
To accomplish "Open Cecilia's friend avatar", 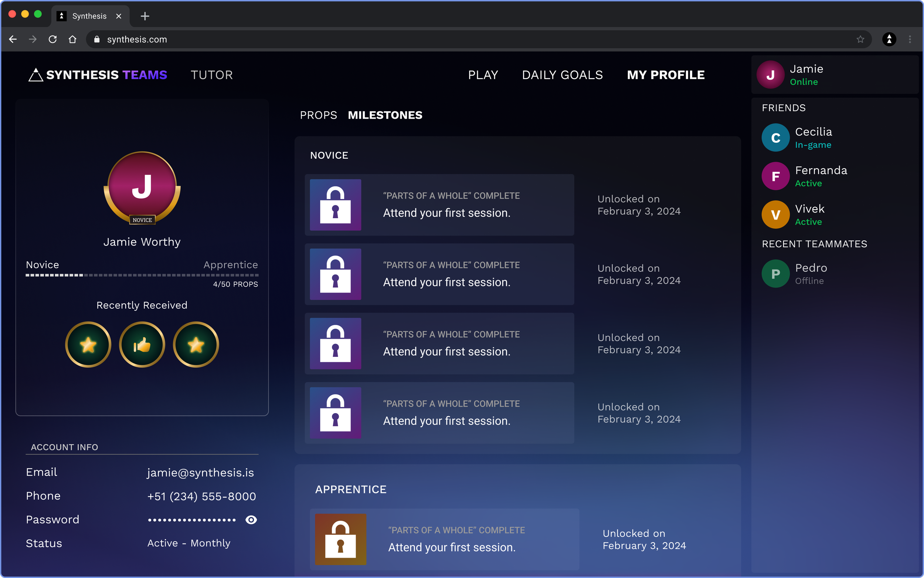I will [775, 138].
